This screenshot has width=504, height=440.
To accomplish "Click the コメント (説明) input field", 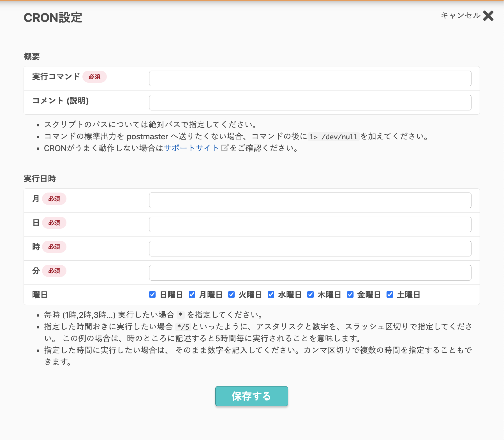I will [x=310, y=103].
